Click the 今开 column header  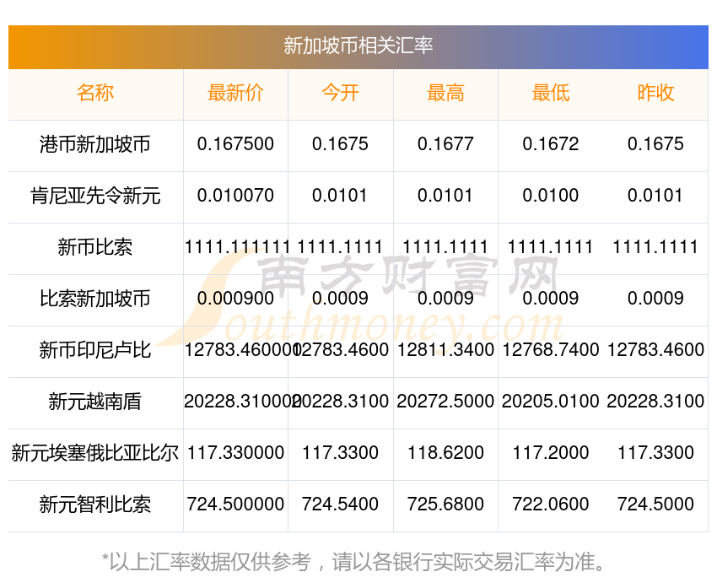click(340, 93)
